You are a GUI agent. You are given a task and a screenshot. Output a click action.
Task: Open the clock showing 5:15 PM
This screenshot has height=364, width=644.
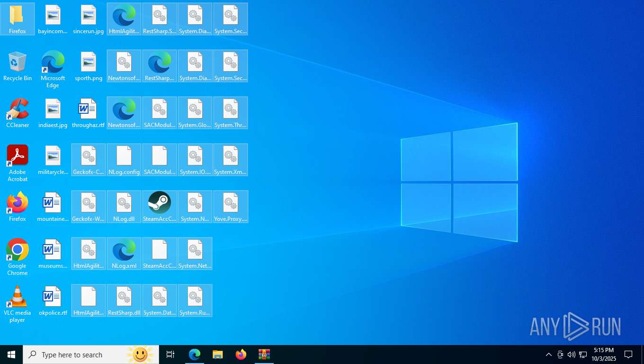pyautogui.click(x=604, y=355)
